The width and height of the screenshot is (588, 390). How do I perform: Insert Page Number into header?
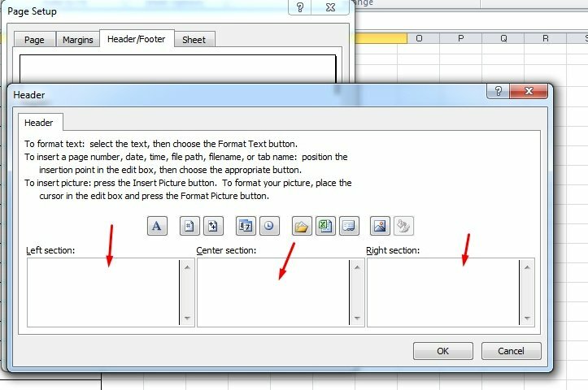[189, 227]
